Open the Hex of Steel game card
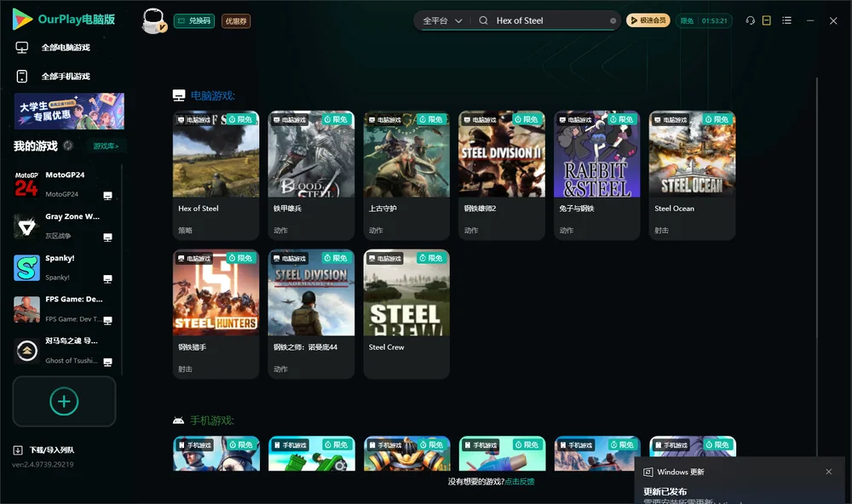 coord(216,175)
